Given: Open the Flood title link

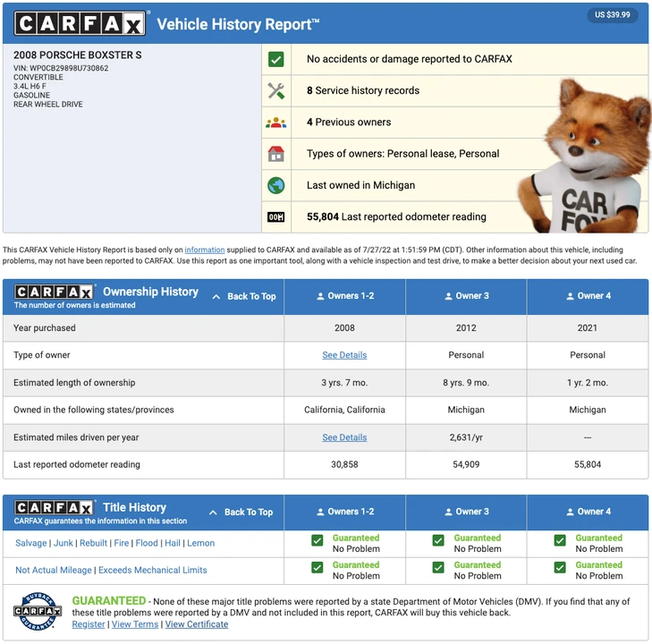Looking at the screenshot, I should 147,543.
